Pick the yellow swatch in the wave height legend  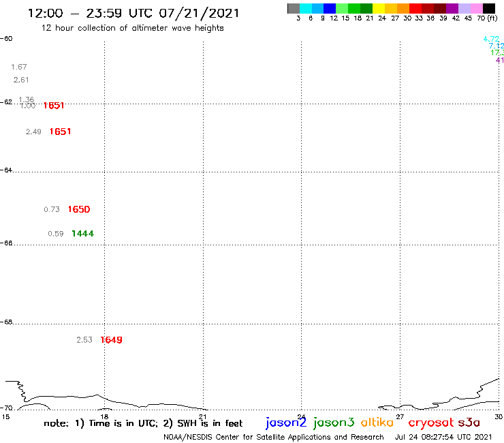379,8
